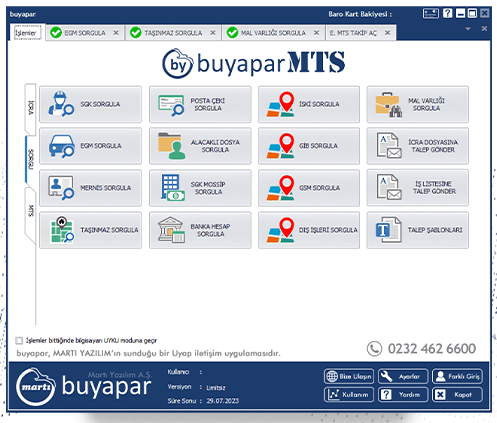Viewport: 497px width, 423px height.
Task: Click the keyboard icon in title bar
Action: [431, 13]
